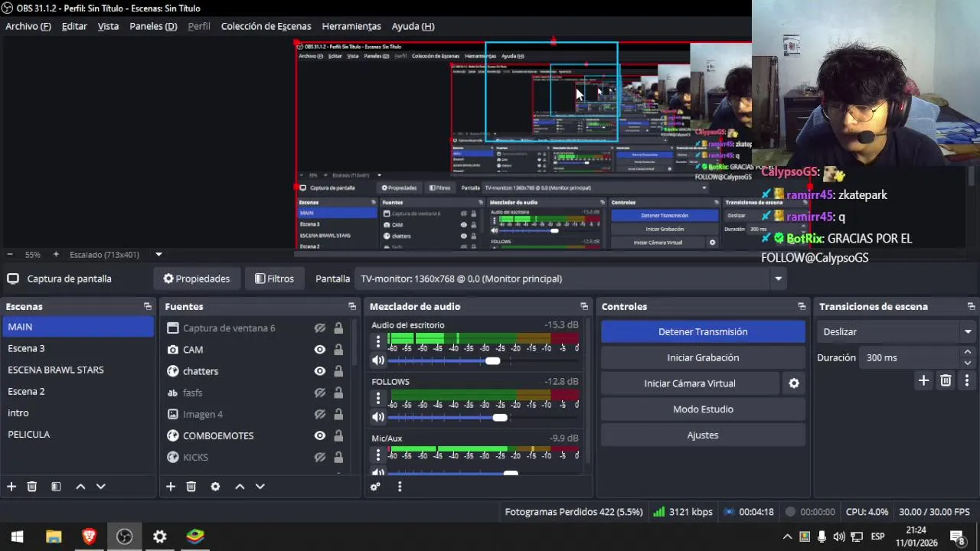The width and height of the screenshot is (980, 551).
Task: Remove scene transition trash icon
Action: click(x=946, y=380)
